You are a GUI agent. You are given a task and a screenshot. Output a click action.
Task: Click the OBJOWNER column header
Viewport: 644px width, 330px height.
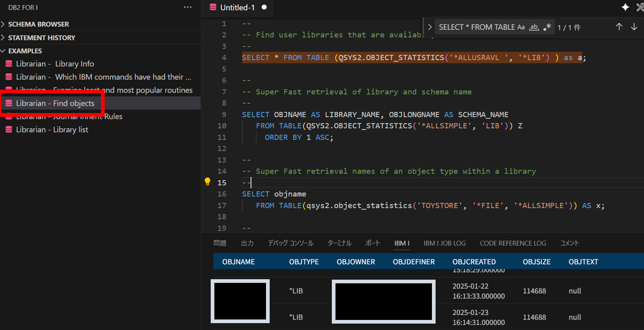356,262
